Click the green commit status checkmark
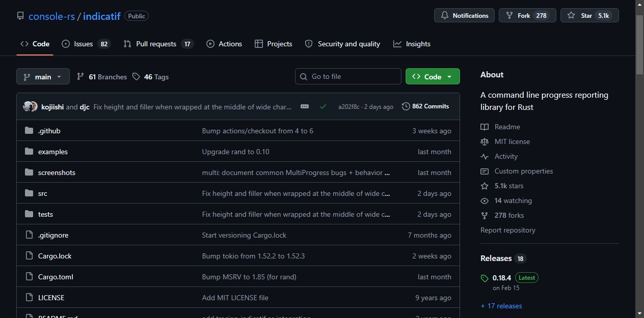The width and height of the screenshot is (644, 318). pos(323,107)
